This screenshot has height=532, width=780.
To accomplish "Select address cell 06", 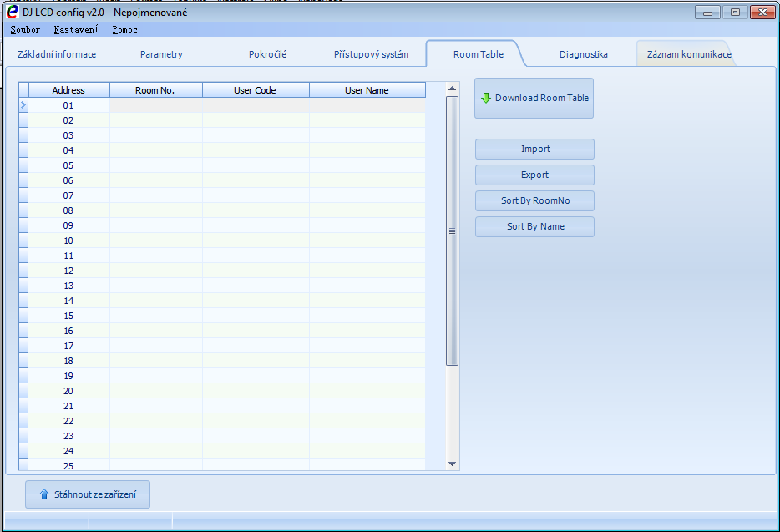I will click(x=68, y=180).
